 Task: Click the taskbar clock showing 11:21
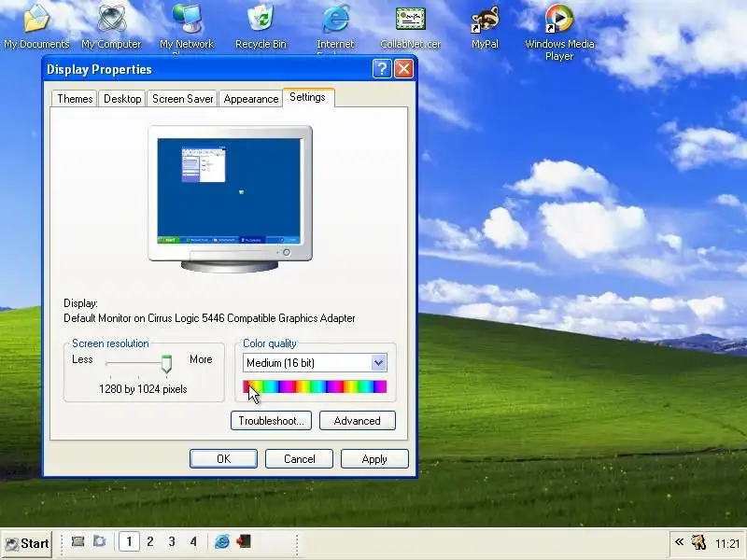click(727, 543)
